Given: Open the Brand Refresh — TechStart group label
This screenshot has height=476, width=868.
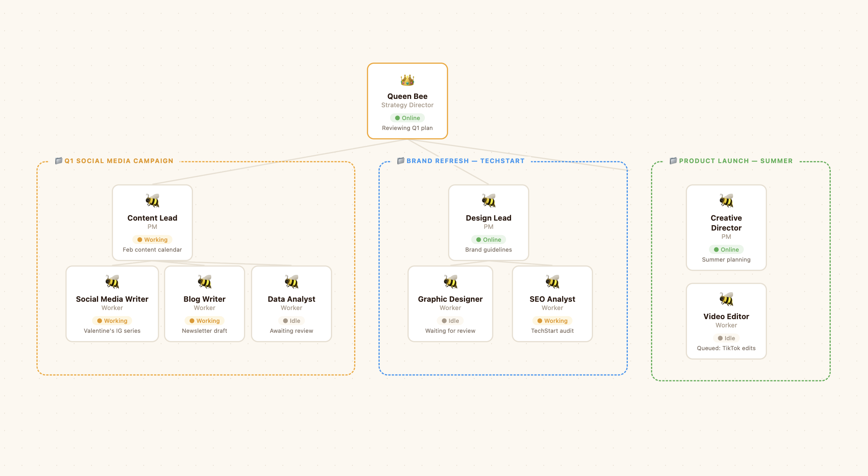Looking at the screenshot, I should pos(465,161).
